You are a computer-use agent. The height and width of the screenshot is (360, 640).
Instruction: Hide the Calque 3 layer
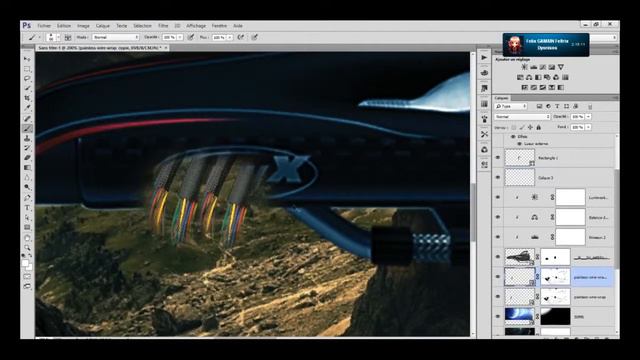498,178
